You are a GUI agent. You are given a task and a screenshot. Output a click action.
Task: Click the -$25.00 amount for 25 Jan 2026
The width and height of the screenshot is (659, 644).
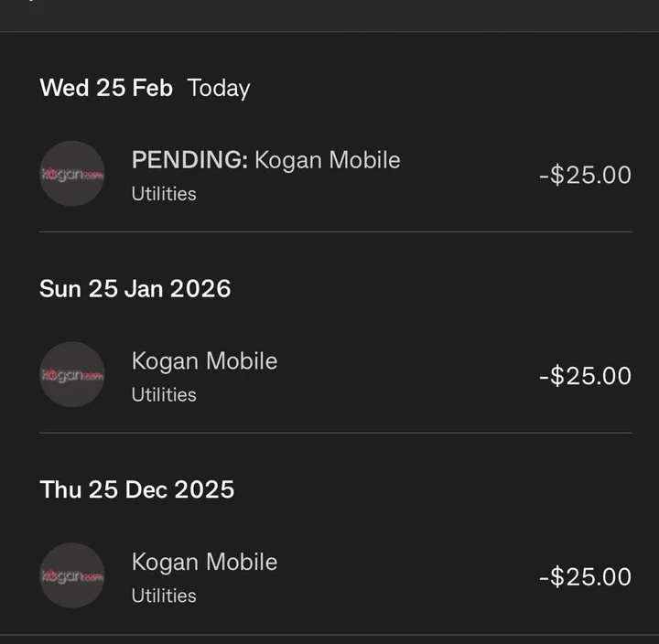(585, 376)
